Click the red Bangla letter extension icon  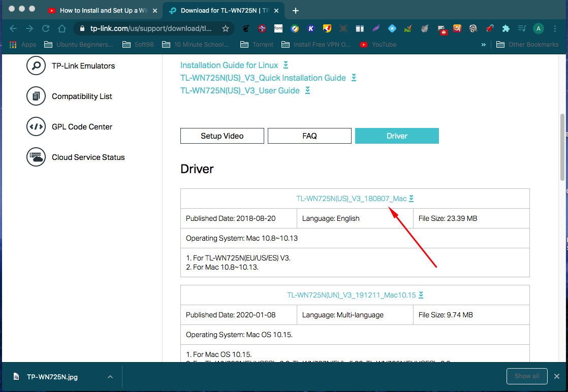coord(457,28)
